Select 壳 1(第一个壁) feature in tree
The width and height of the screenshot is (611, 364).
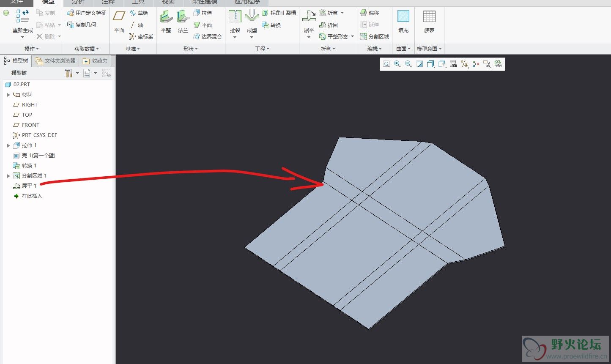tap(34, 156)
